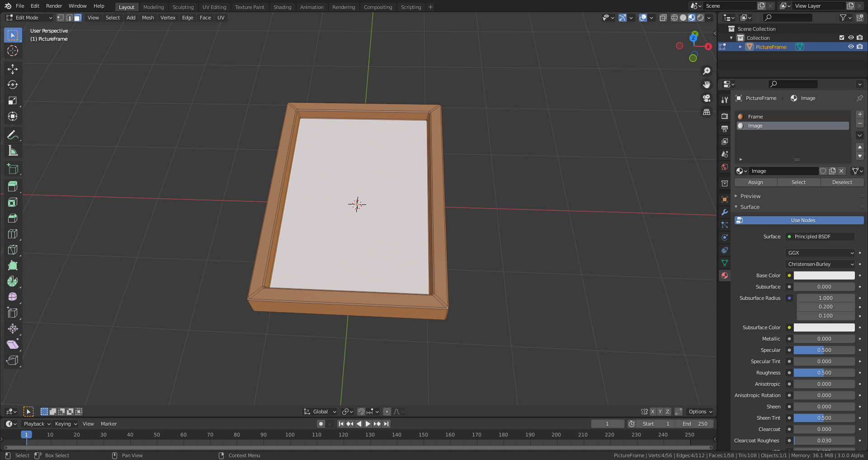Open the Christensen-Burley subsurface method dropdown
Image resolution: width=868 pixels, height=460 pixels.
pos(820,264)
